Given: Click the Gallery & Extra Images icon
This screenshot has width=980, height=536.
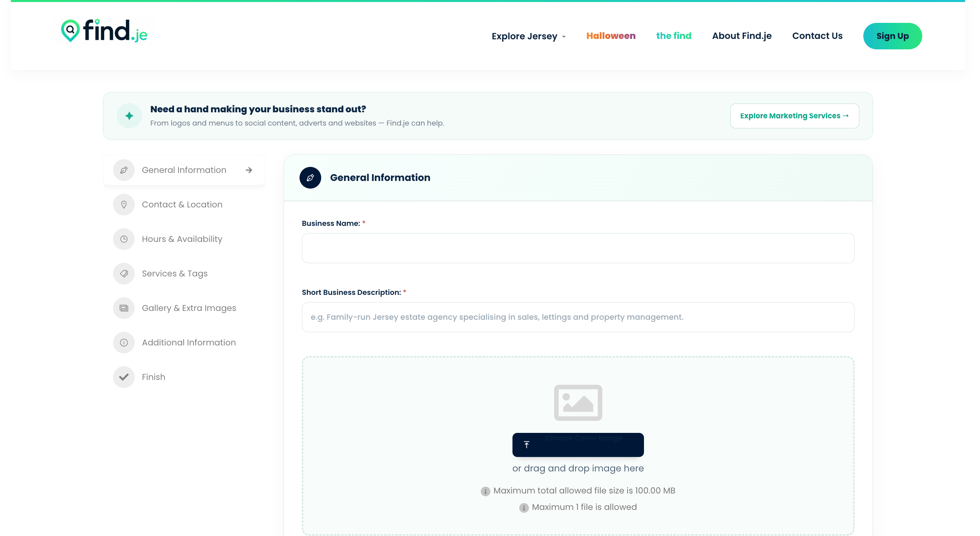Looking at the screenshot, I should pyautogui.click(x=124, y=308).
